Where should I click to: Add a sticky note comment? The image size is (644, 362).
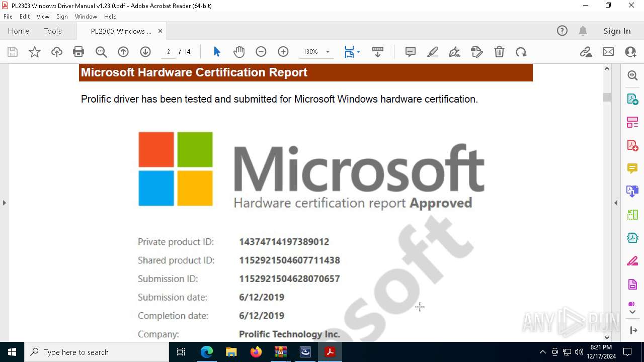[411, 52]
